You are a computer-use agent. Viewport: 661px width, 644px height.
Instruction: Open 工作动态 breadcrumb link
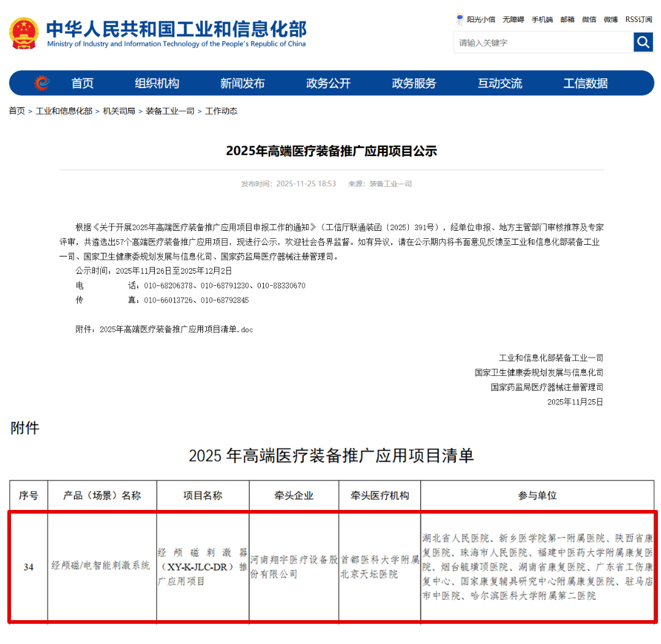(222, 111)
